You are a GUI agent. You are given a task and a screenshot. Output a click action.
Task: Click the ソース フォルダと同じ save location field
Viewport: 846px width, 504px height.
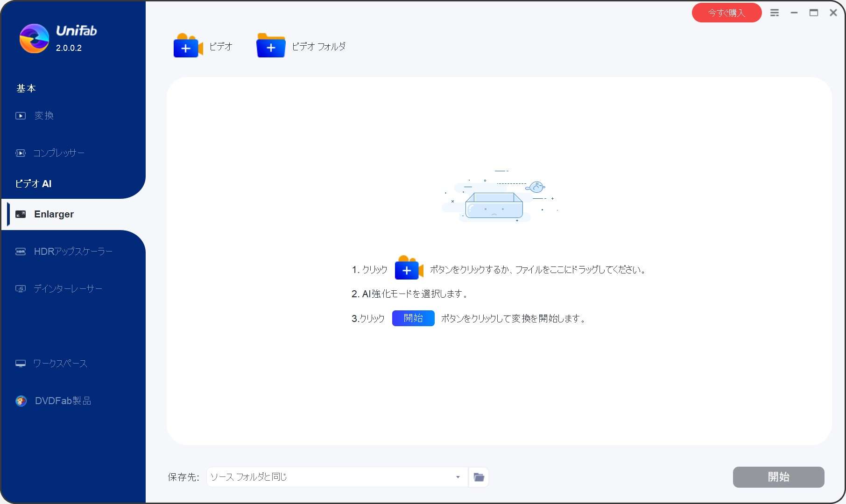coord(337,477)
